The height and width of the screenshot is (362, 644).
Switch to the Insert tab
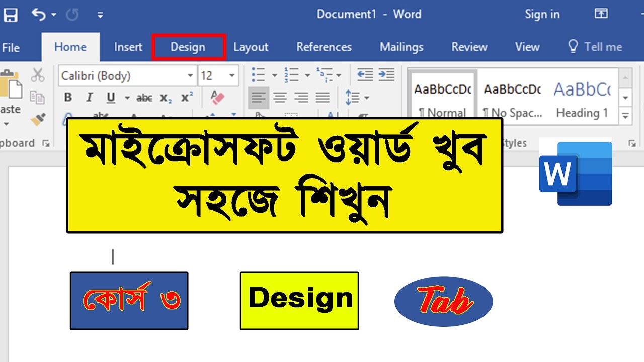point(128,47)
